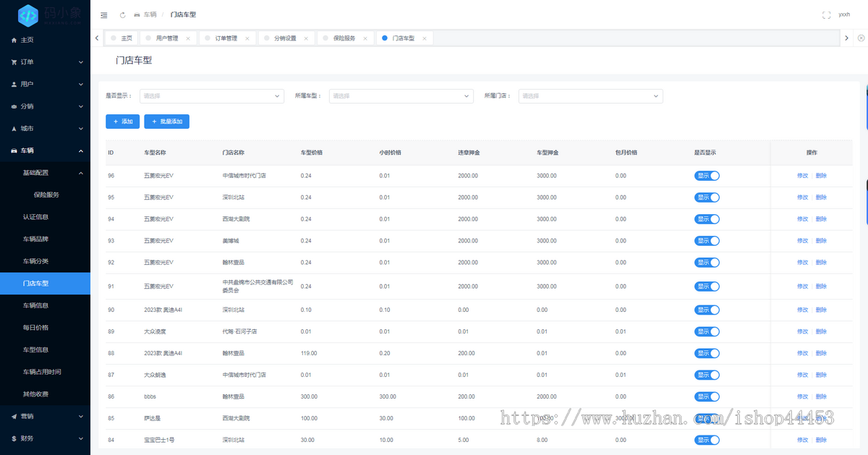Click the tab strip left arrow
868x455 pixels.
97,38
